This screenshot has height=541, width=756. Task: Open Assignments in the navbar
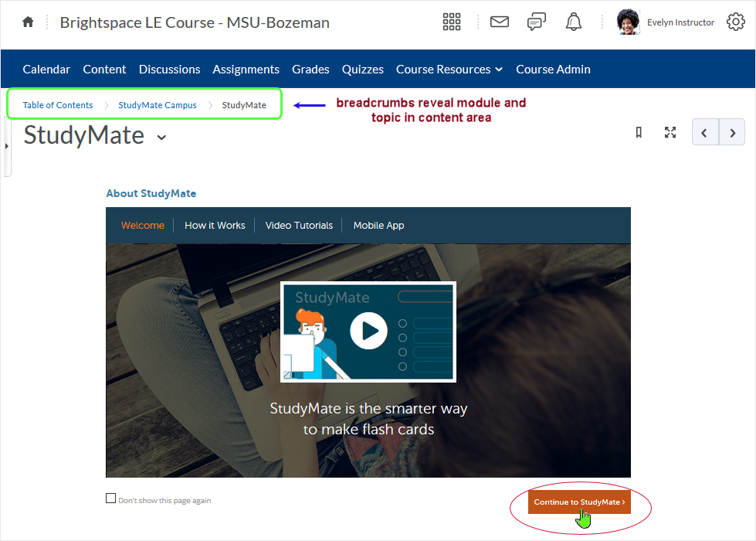[x=246, y=70]
